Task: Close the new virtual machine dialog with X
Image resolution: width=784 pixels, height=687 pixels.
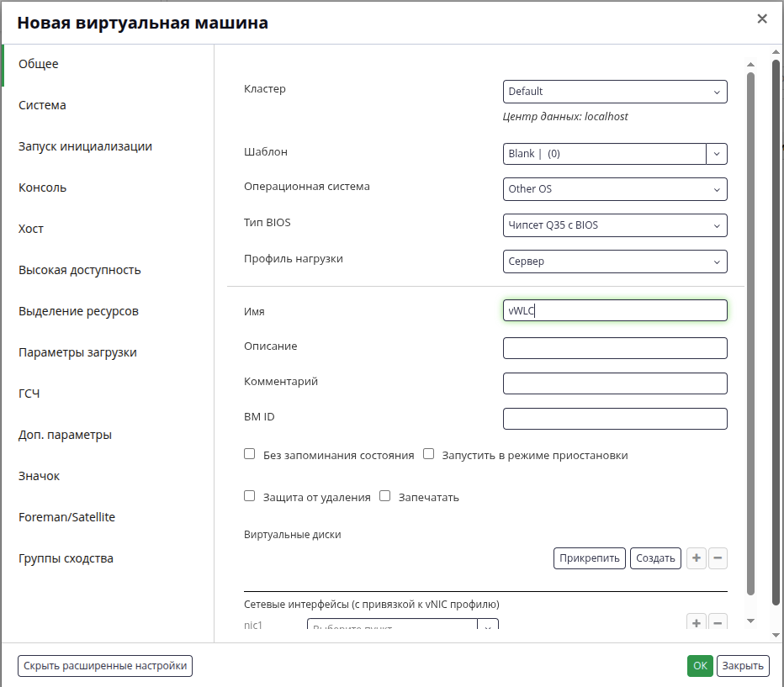Action: click(x=762, y=19)
